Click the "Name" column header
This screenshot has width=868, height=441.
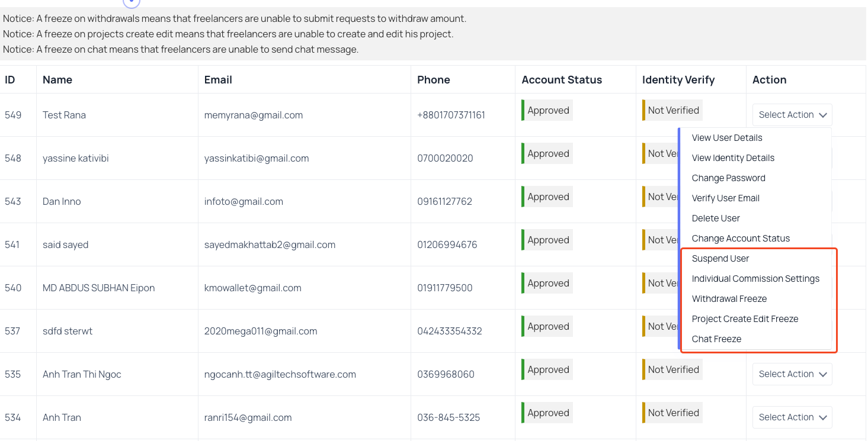pos(57,79)
